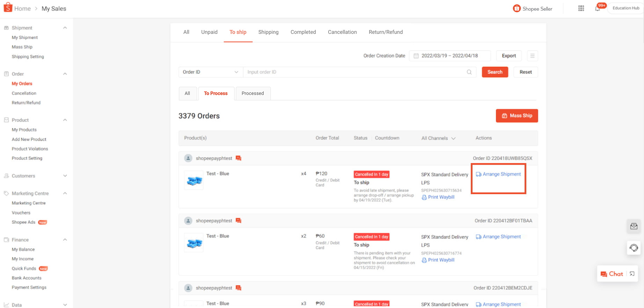This screenshot has width=644, height=308.
Task: Open the Order Creation Date range picker
Action: [449, 56]
